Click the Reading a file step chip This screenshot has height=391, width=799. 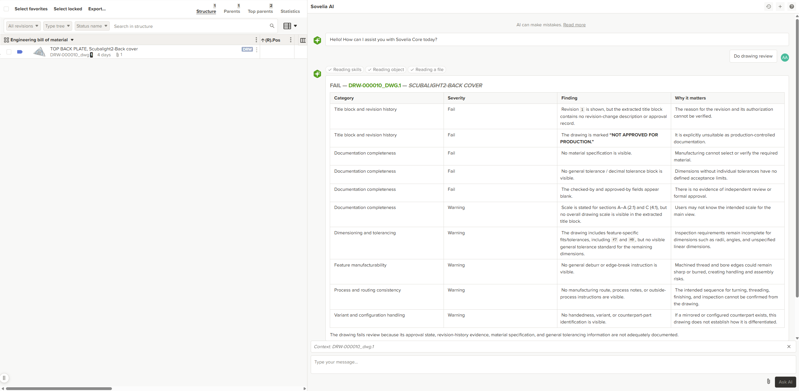click(x=427, y=69)
